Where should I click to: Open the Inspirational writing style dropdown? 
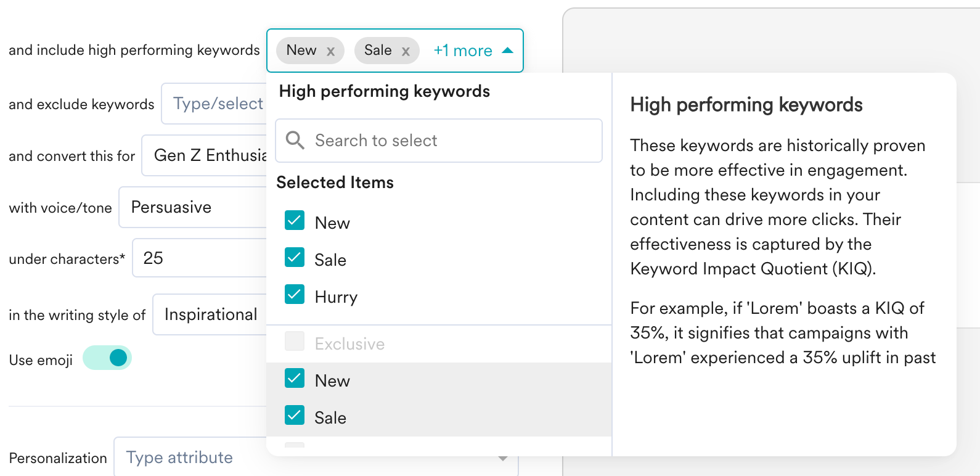click(x=210, y=314)
